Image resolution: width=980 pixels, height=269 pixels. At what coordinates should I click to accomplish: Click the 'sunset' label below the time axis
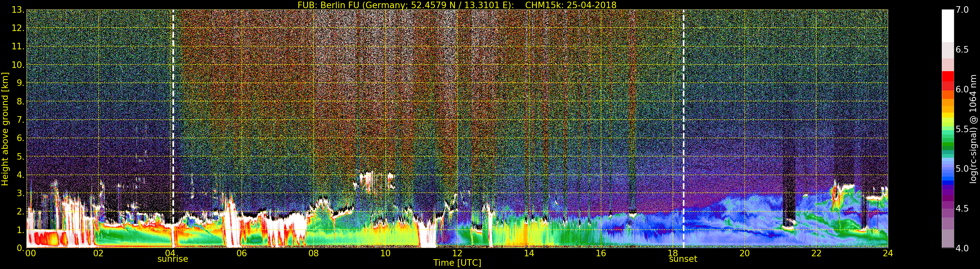coord(683,259)
